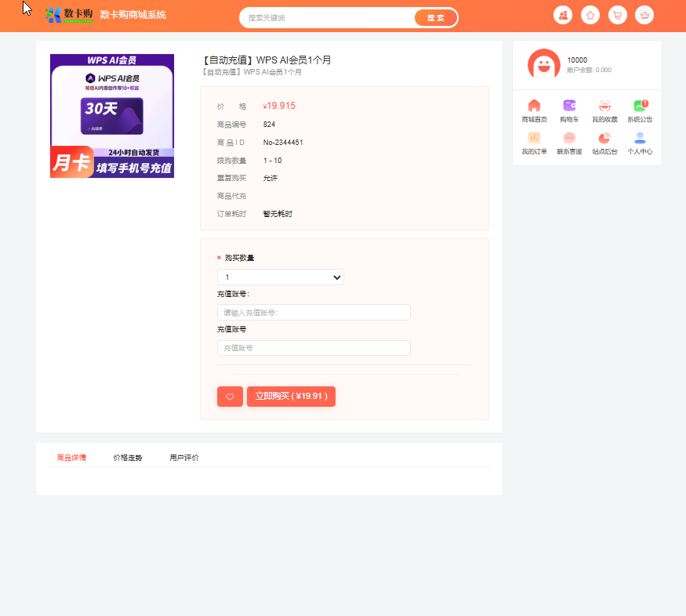Viewport: 686px width, 616px height.
Task: Click the crown membership icon in header
Action: [x=644, y=16]
